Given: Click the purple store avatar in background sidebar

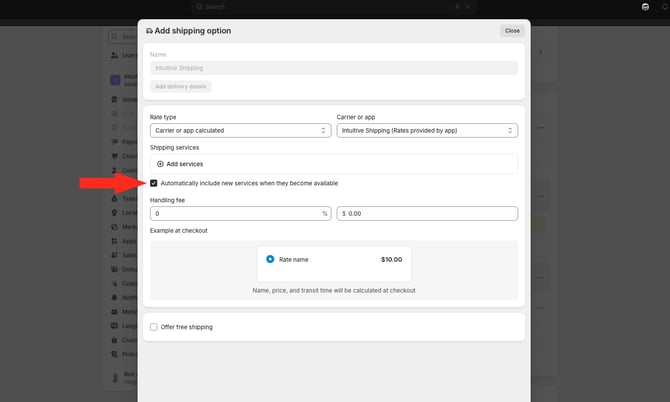Looking at the screenshot, I should (115, 80).
